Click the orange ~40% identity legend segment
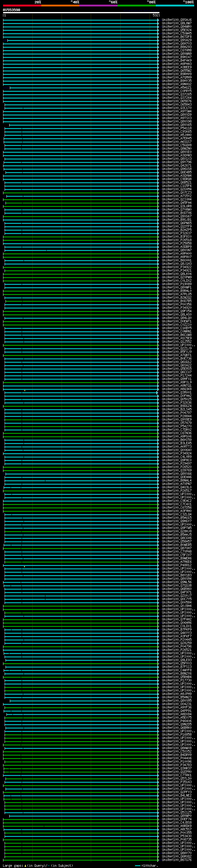 click(x=60, y=6)
